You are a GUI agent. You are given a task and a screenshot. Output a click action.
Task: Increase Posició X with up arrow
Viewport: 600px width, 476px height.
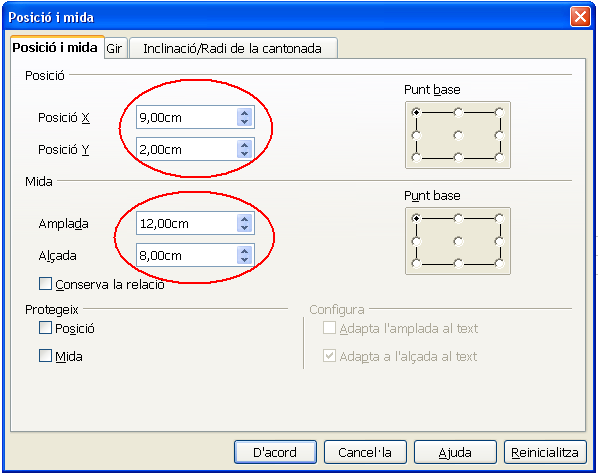pos(244,113)
